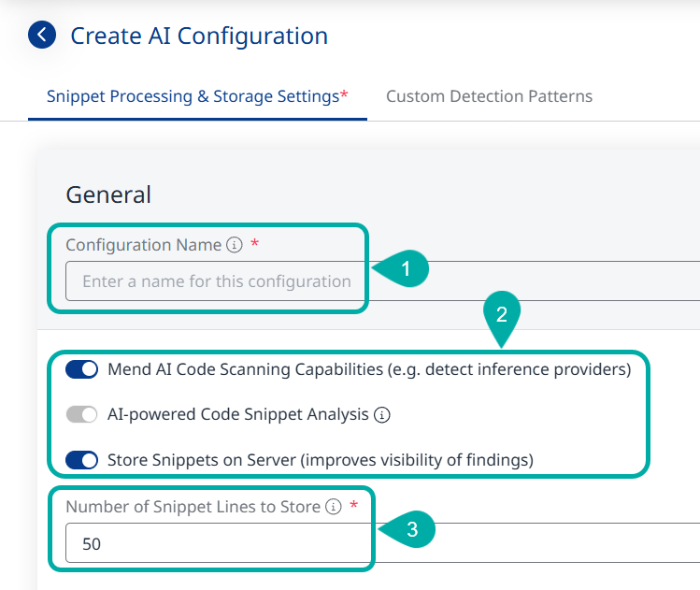Open the Configuration Name info tooltip icon
This screenshot has width=700, height=590.
pos(235,245)
